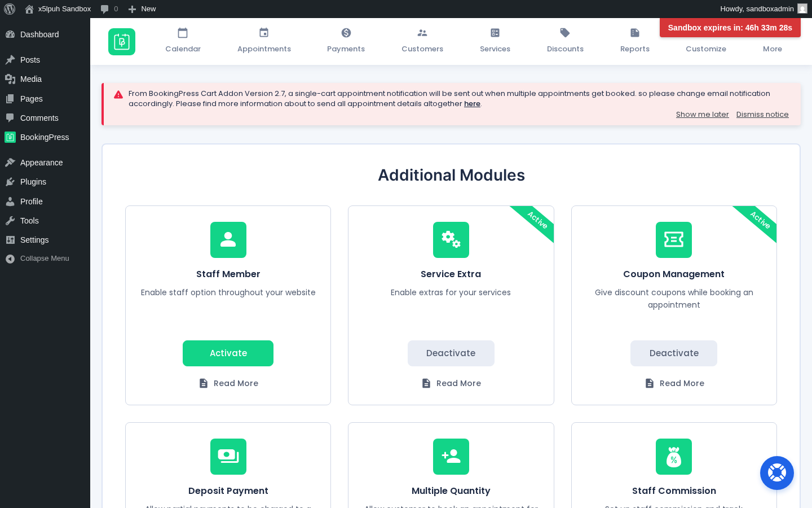Viewport: 812px width, 508px height.
Task: Click the Collapse Menu arrow icon
Action: (x=10, y=259)
